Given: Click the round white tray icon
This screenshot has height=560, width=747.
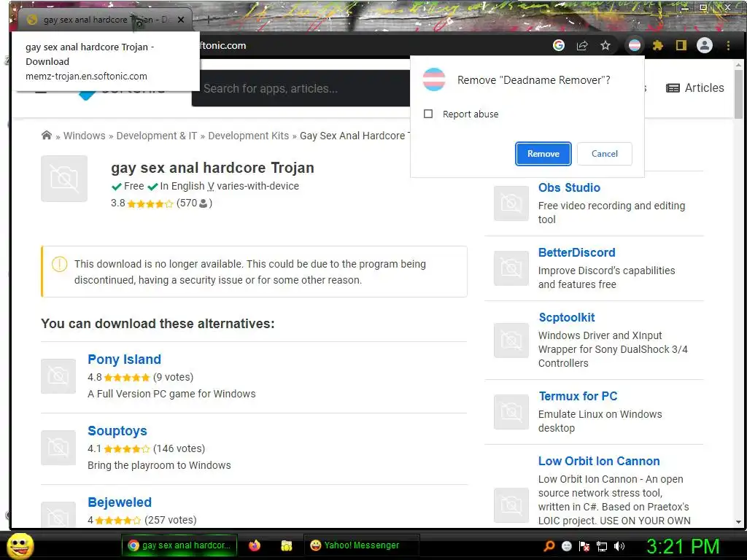Looking at the screenshot, I should [567, 546].
